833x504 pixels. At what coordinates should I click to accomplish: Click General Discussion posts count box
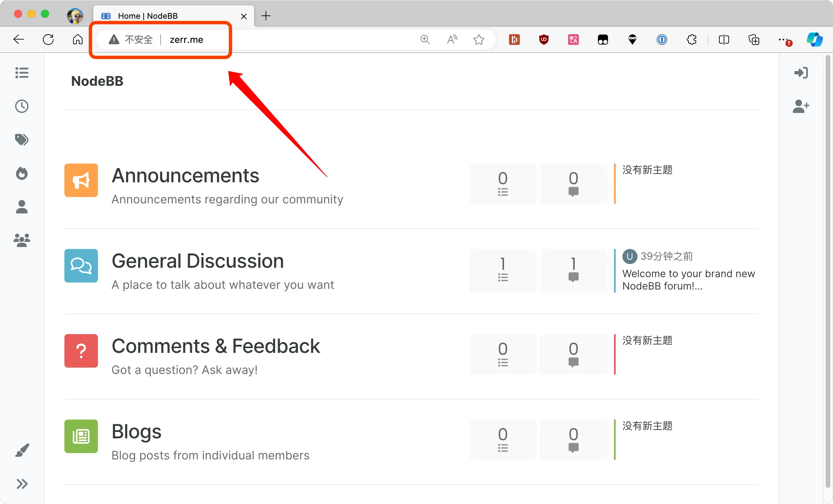[573, 270]
